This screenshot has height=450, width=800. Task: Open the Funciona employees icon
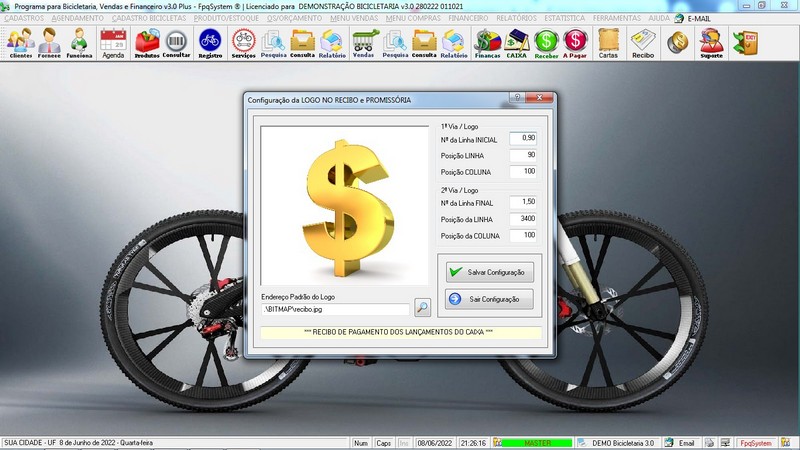click(79, 43)
